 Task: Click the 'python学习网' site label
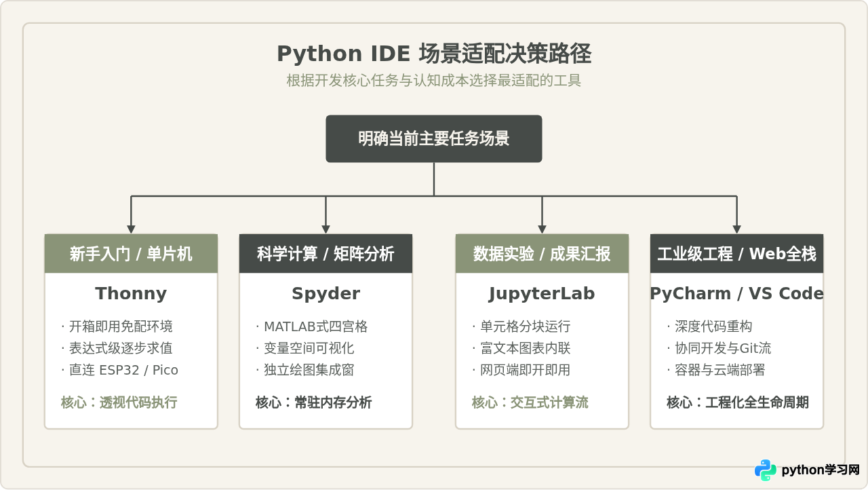tap(821, 470)
